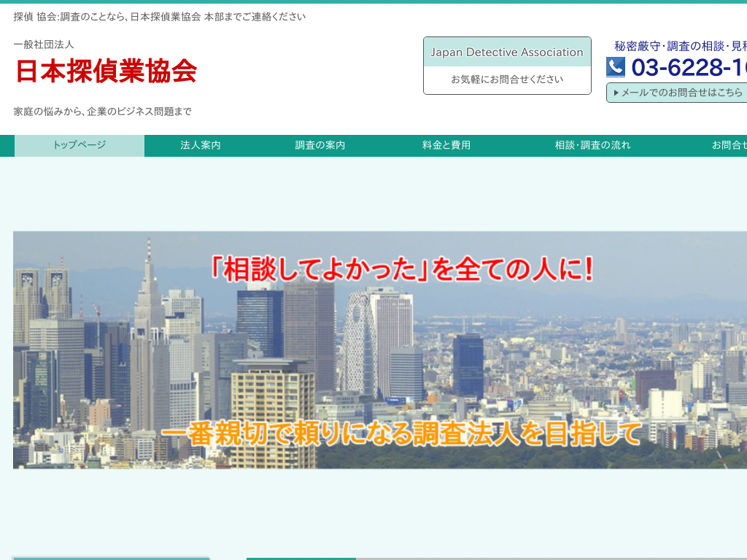This screenshot has width=747, height=560.
Task: Click the blue telephone icon
Action: (616, 67)
